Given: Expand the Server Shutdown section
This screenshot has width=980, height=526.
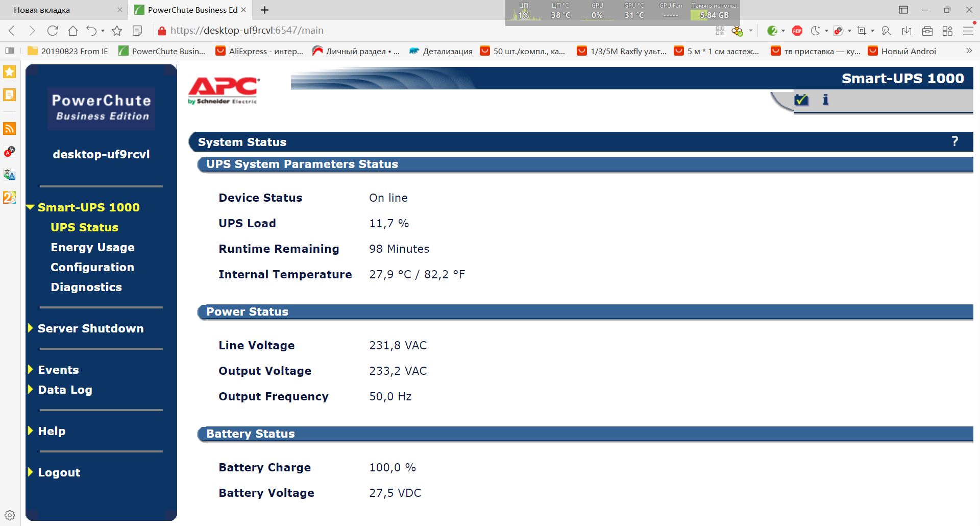Looking at the screenshot, I should (x=31, y=328).
